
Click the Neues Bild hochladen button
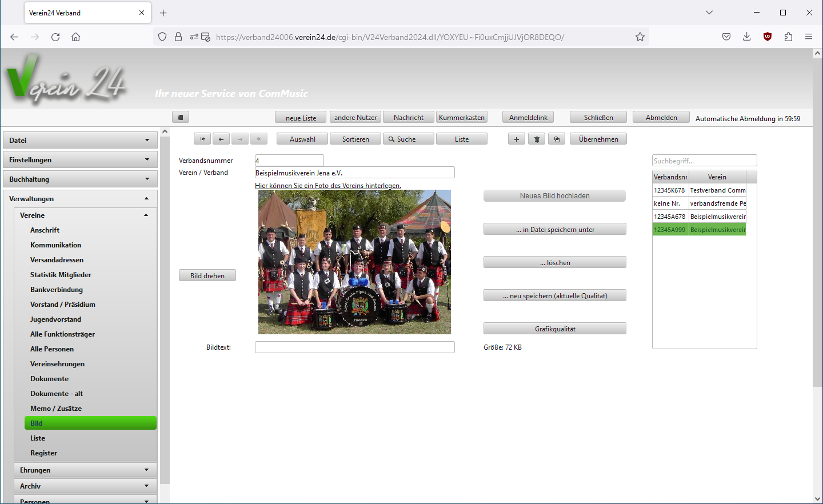554,196
